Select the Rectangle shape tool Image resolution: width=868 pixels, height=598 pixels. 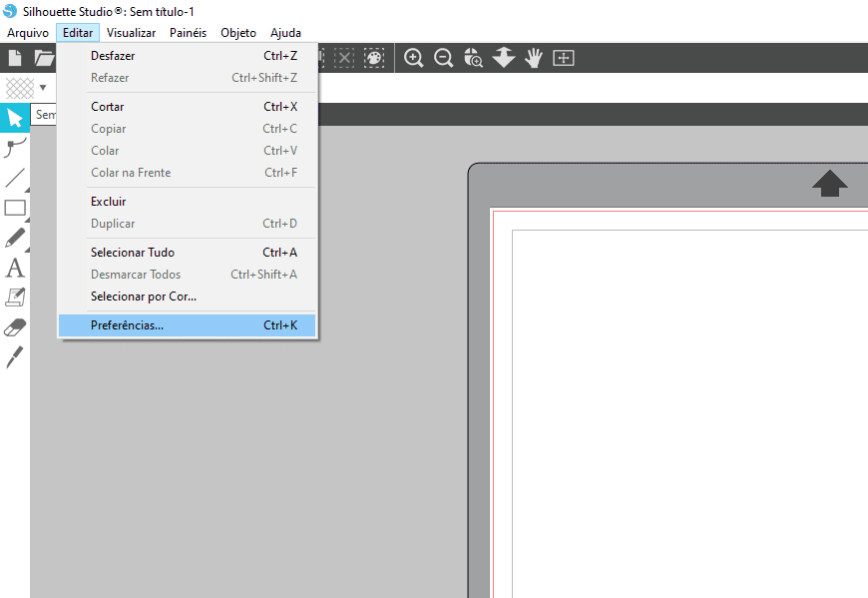(15, 209)
